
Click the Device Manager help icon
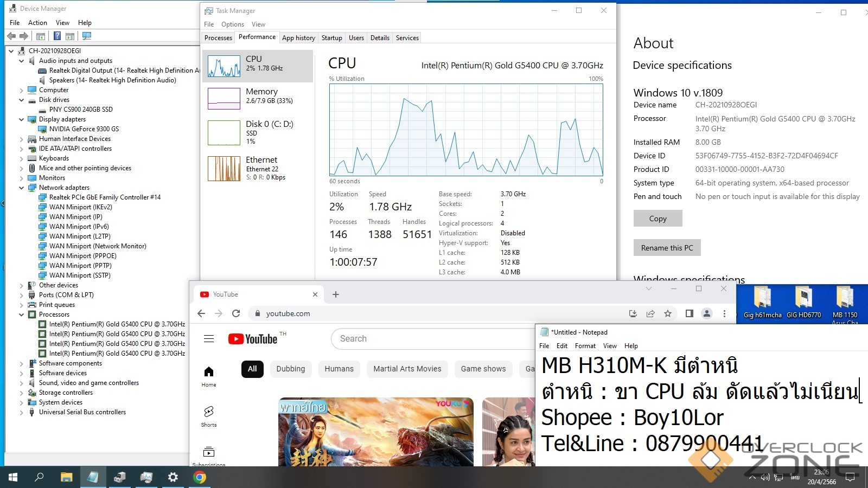point(57,36)
